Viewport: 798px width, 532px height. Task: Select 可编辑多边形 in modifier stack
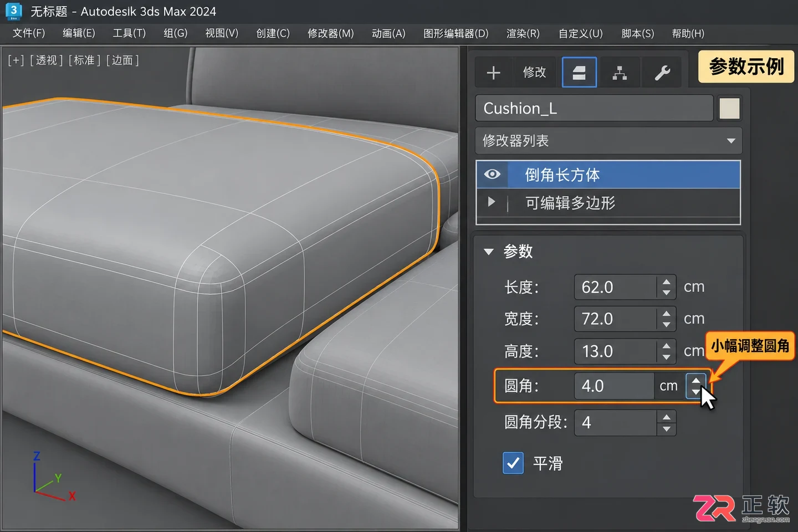click(x=608, y=203)
